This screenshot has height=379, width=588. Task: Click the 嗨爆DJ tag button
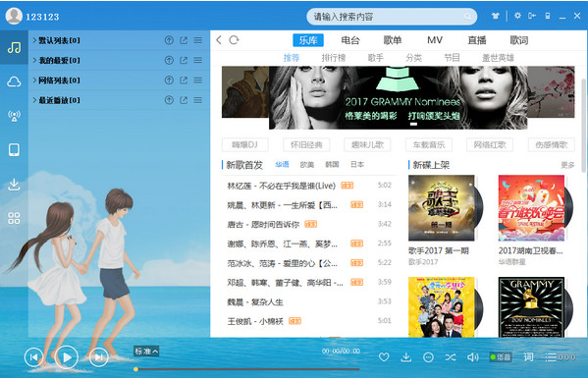coord(245,144)
